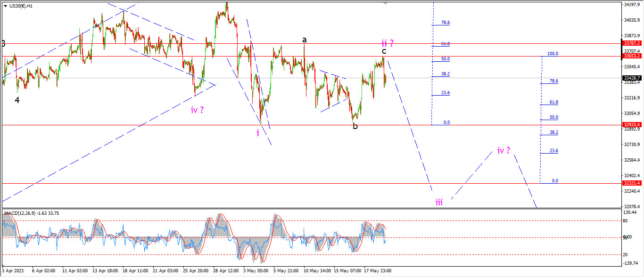Open the chart menu arrow beside US30(€),H1
This screenshot has width=644, height=277.
click(5, 6)
